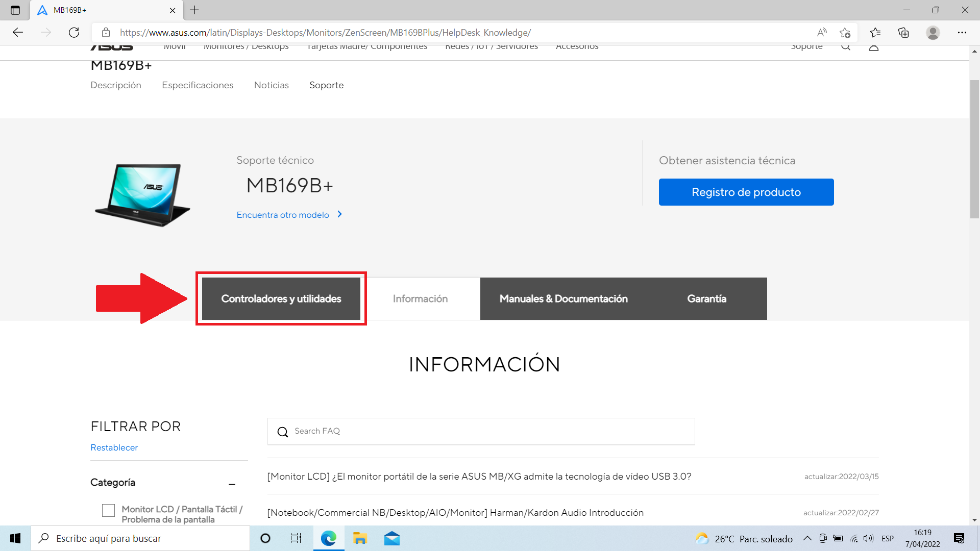This screenshot has width=980, height=551.
Task: Collapse the Categoría filter section
Action: (x=232, y=484)
